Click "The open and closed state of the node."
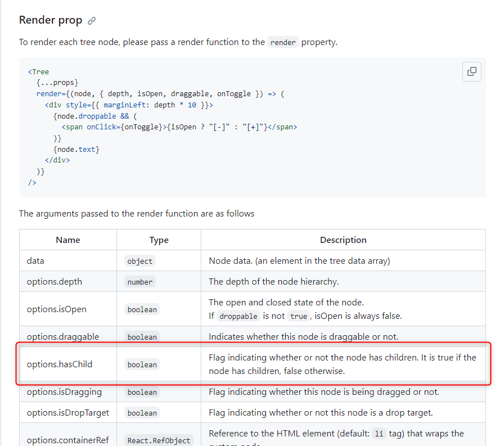 [x=286, y=303]
